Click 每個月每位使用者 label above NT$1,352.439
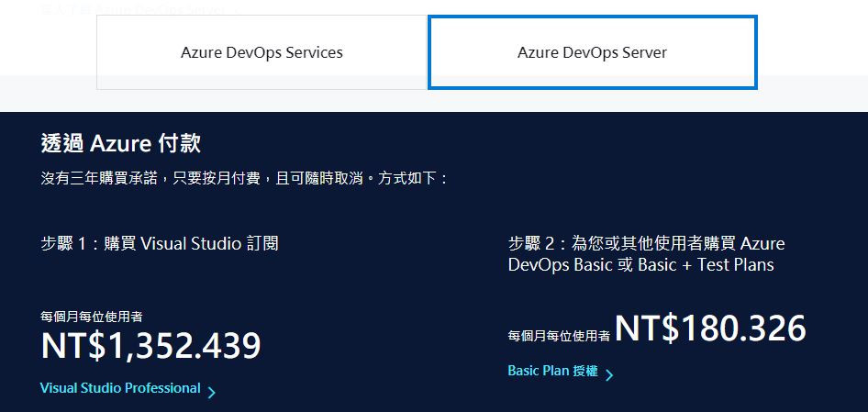This screenshot has height=412, width=868. click(92, 317)
